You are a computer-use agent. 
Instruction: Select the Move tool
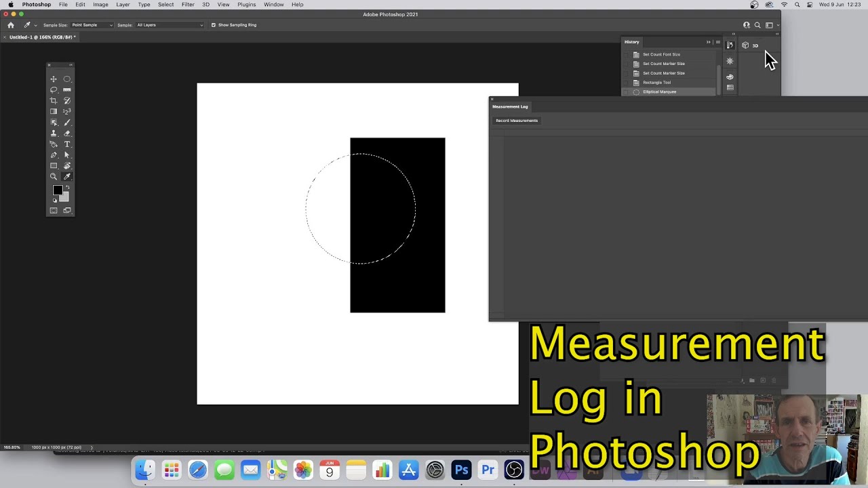(x=54, y=79)
